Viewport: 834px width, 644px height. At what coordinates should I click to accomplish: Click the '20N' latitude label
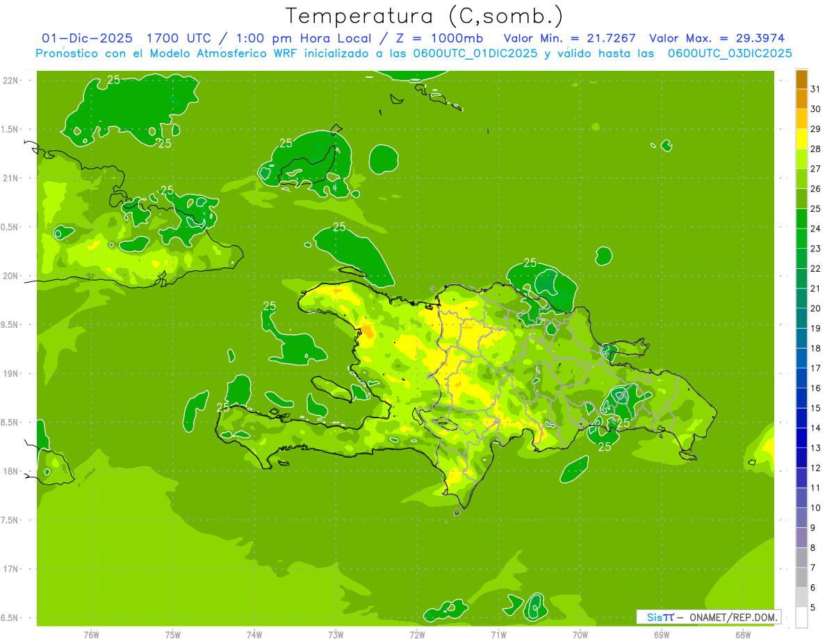[x=11, y=276]
